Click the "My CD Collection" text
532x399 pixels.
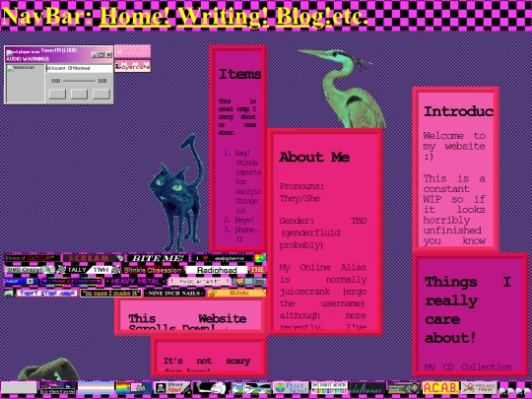tap(468, 366)
